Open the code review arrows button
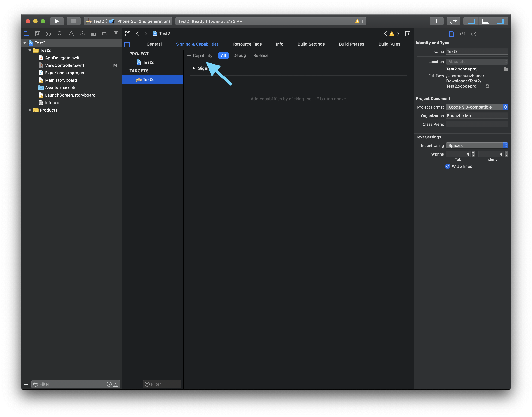Screen dimensions: 532x417 453,21
